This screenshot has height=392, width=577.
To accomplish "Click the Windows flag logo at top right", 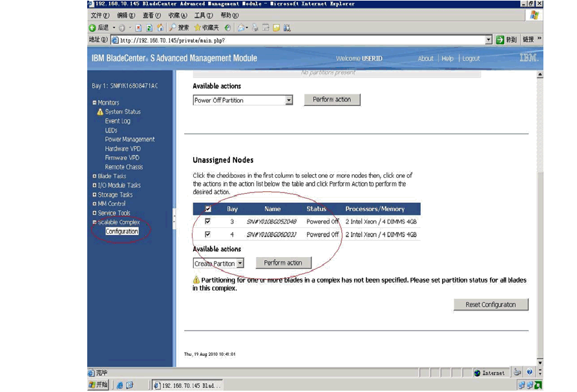I will (534, 15).
